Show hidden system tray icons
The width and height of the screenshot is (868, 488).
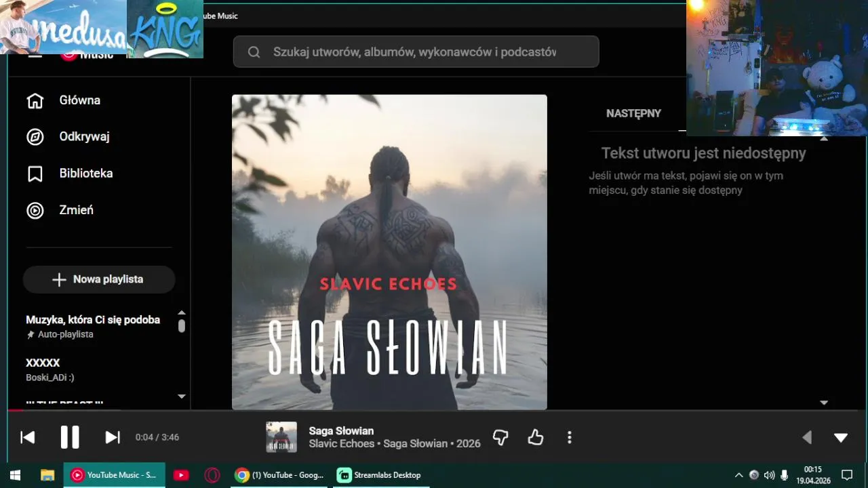[738, 475]
